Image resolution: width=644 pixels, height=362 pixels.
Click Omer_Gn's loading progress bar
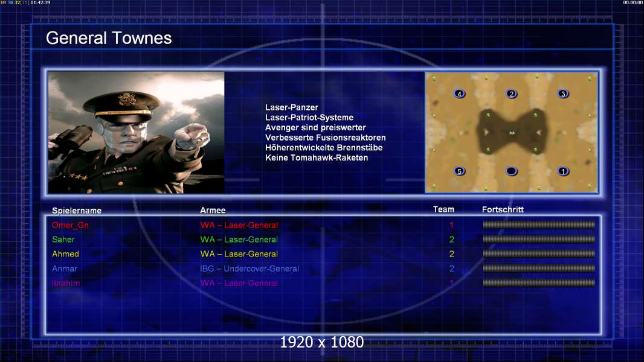539,224
